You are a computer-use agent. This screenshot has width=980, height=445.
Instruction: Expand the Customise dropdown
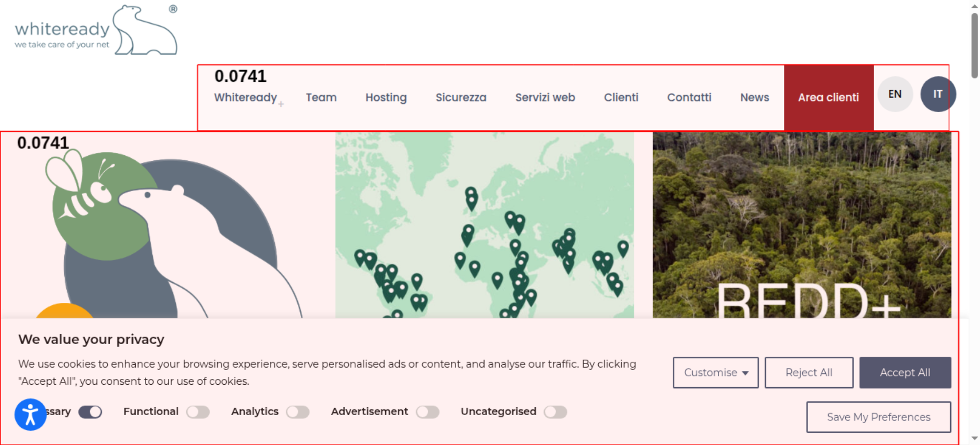coord(715,372)
